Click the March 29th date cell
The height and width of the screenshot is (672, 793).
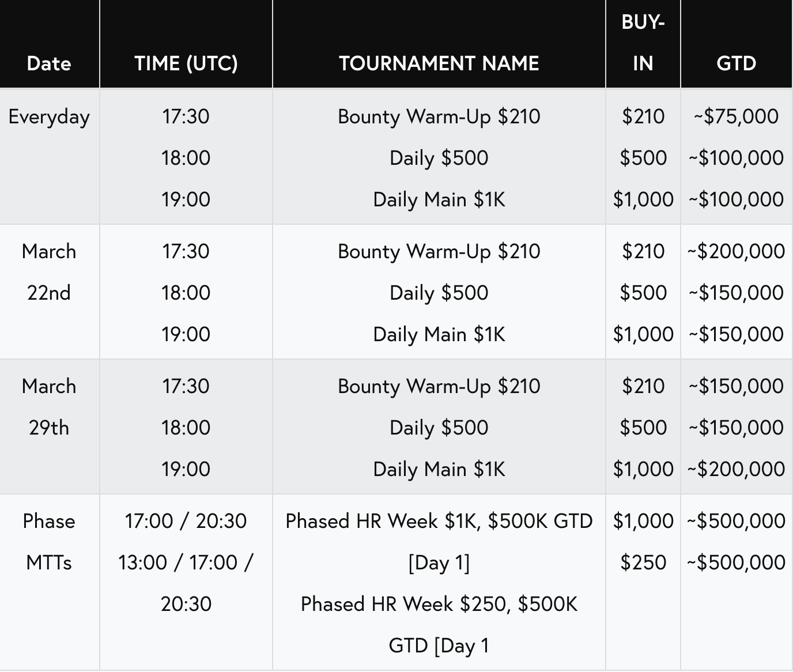(49, 407)
